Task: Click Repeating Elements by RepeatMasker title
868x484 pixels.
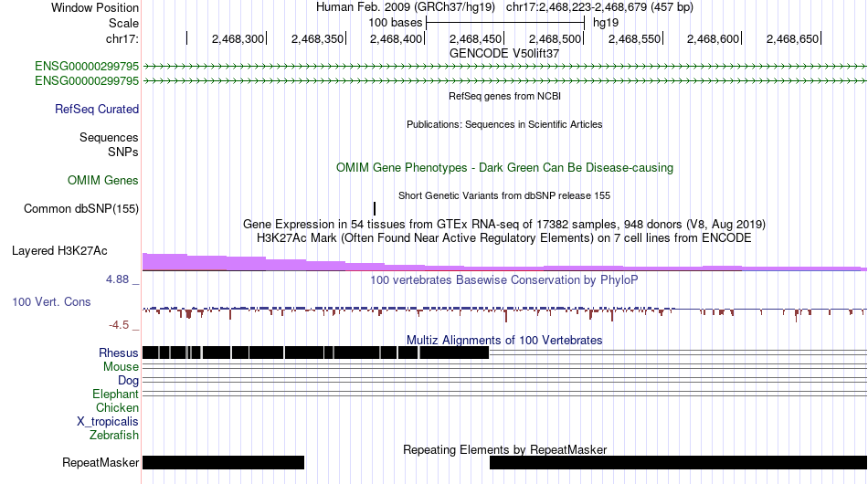Action: pos(504,449)
